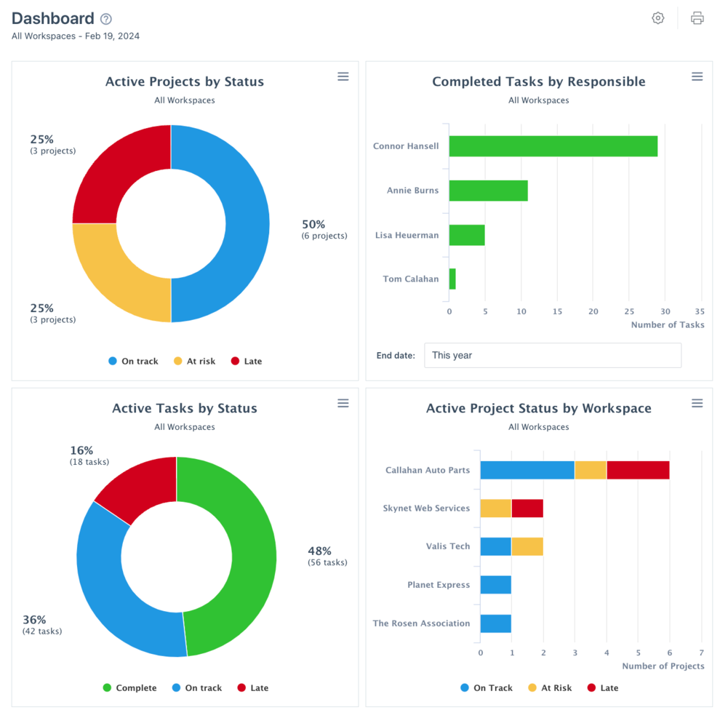Click the 48% (56 tasks) label
Viewport: 728px width, 718px height.
click(327, 556)
